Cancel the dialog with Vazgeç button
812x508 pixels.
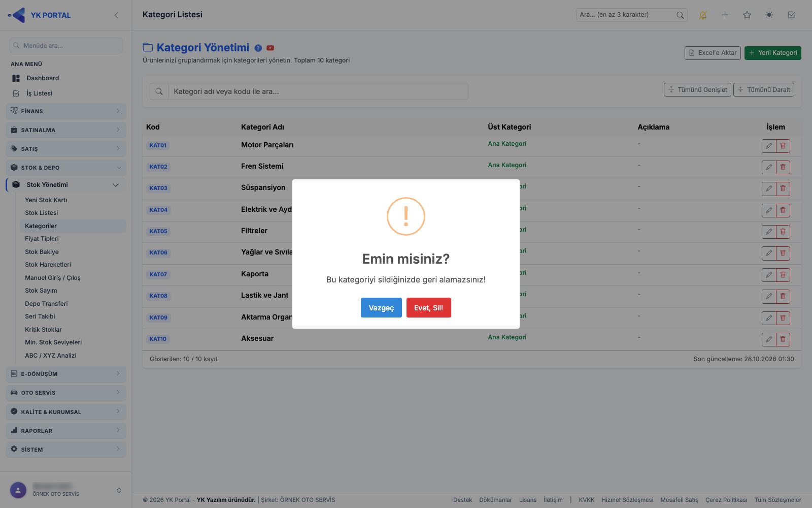(381, 308)
